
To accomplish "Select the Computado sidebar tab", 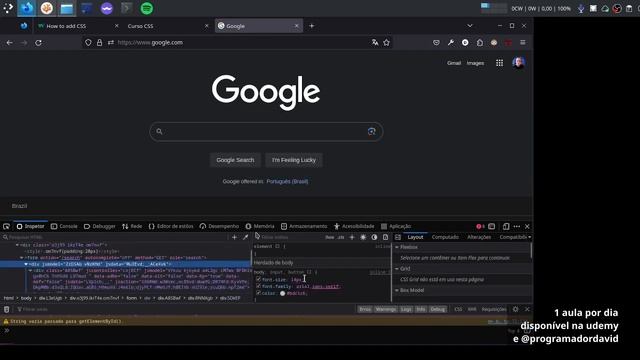I will coord(445,237).
